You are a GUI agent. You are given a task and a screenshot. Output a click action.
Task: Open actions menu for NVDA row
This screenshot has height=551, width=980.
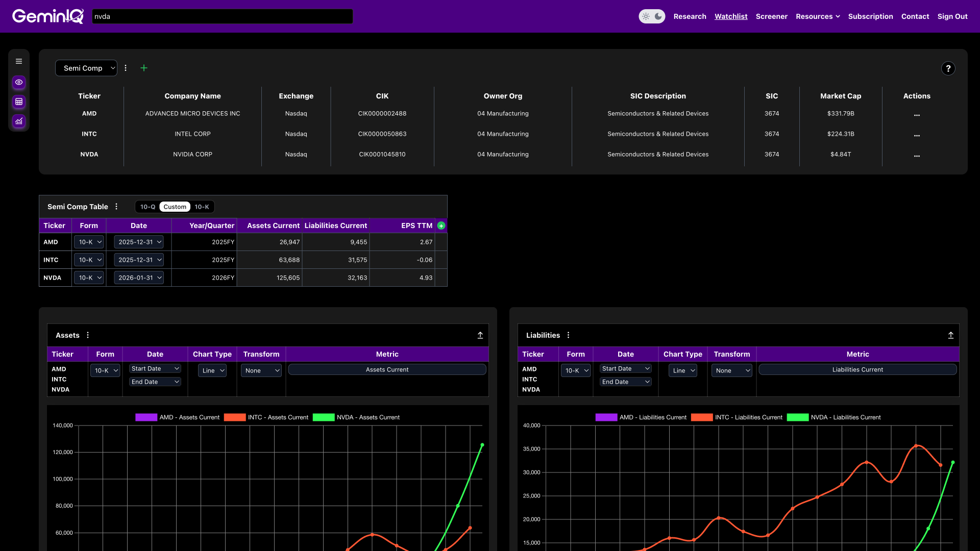click(917, 156)
